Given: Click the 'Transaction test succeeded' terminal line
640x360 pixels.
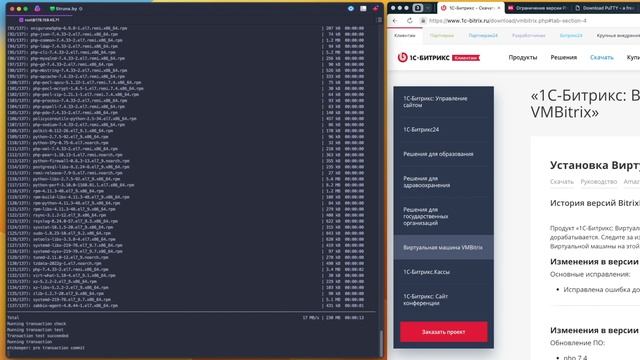Looking at the screenshot, I should (38, 336).
